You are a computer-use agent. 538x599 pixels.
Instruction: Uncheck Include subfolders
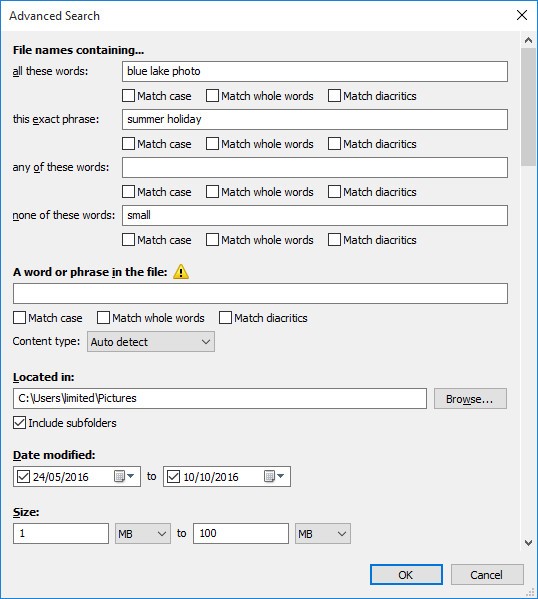(19, 423)
